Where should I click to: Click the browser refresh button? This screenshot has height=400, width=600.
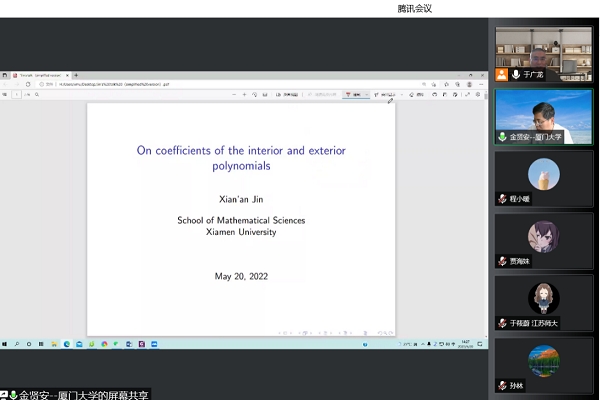pyautogui.click(x=28, y=84)
